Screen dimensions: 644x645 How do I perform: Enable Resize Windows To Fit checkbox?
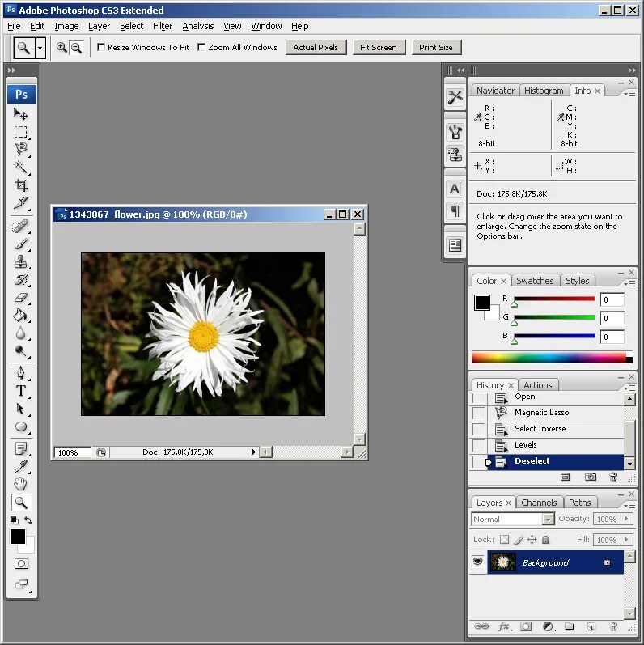click(101, 47)
